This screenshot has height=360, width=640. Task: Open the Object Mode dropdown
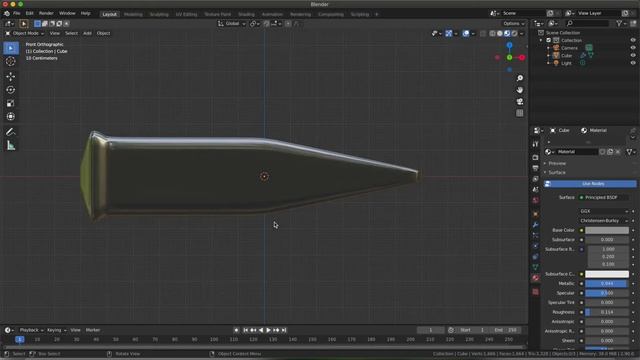[x=24, y=33]
